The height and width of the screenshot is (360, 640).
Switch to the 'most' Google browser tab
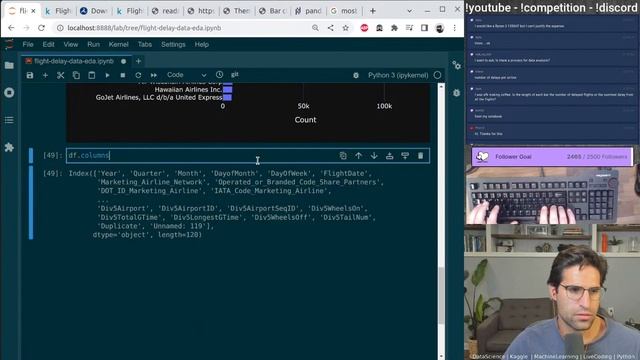point(344,11)
